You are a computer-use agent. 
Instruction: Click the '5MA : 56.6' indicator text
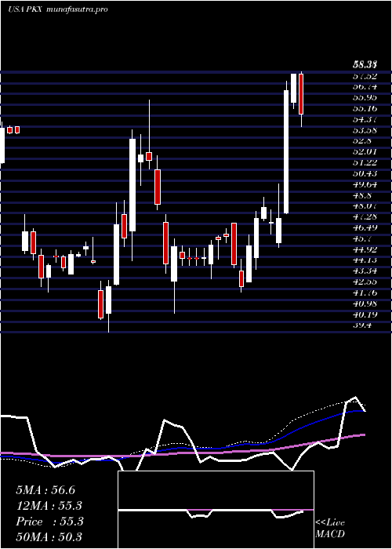click(45, 490)
